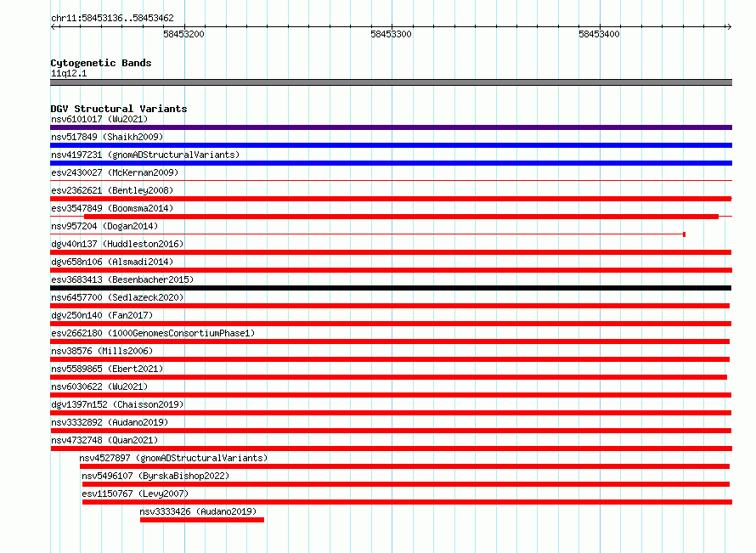Image resolution: width=756 pixels, height=553 pixels.
Task: Click the DGV Structural Variants track title
Action: coord(119,109)
